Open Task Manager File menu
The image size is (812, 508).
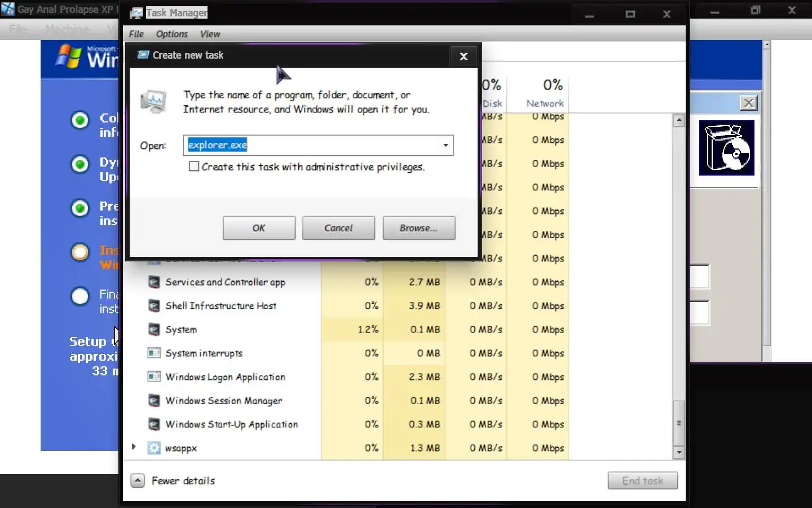point(136,34)
